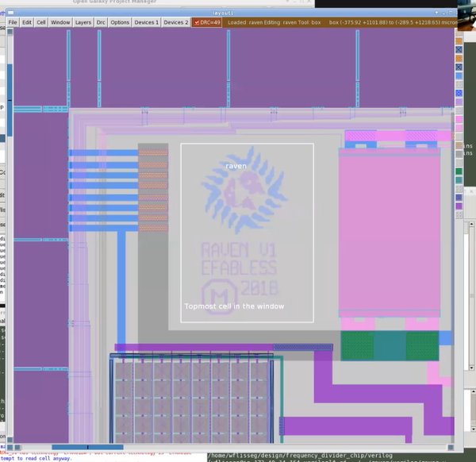Click the bottom button of the left vertical scrollbar
Screen dimensions: 476x462
(x=10, y=440)
